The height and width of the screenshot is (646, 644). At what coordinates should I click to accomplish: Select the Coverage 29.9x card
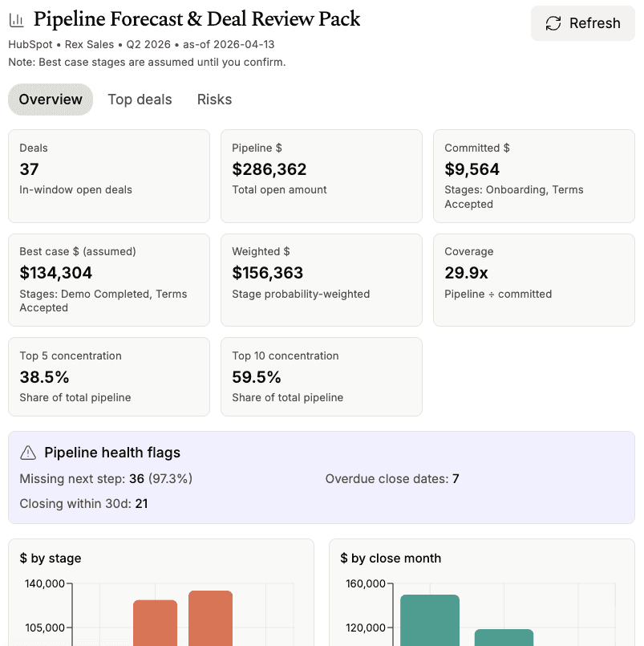coord(533,280)
